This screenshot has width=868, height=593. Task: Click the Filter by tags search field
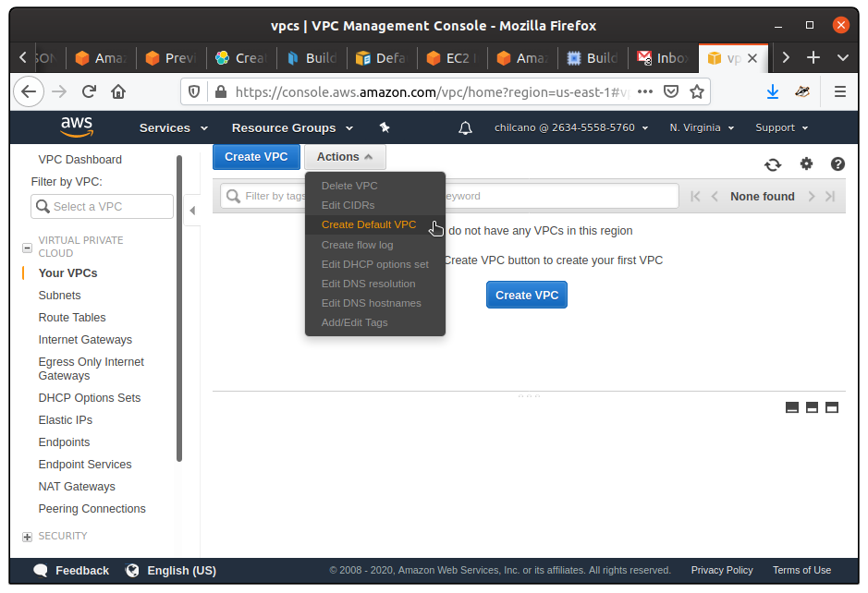pos(449,196)
